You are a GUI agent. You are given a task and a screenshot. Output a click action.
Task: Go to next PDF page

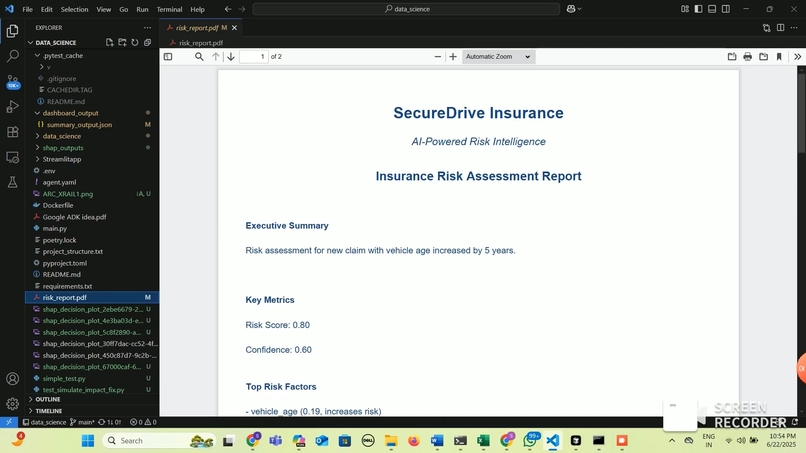(231, 57)
